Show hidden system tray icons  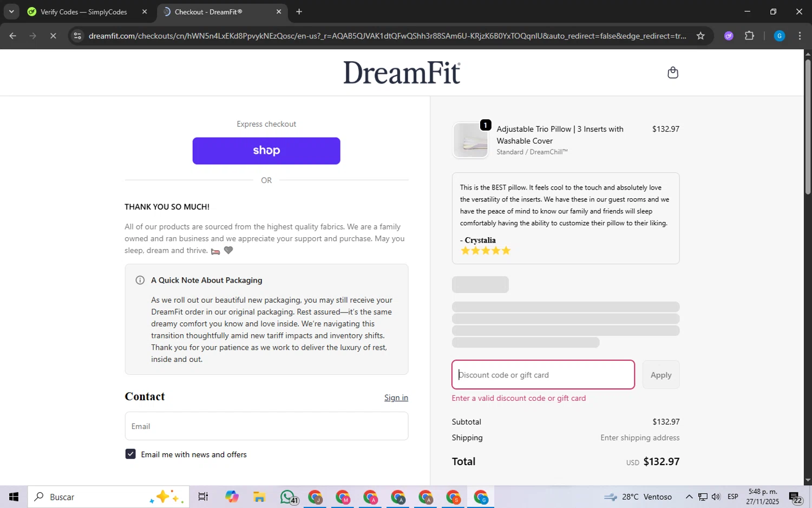(x=689, y=497)
